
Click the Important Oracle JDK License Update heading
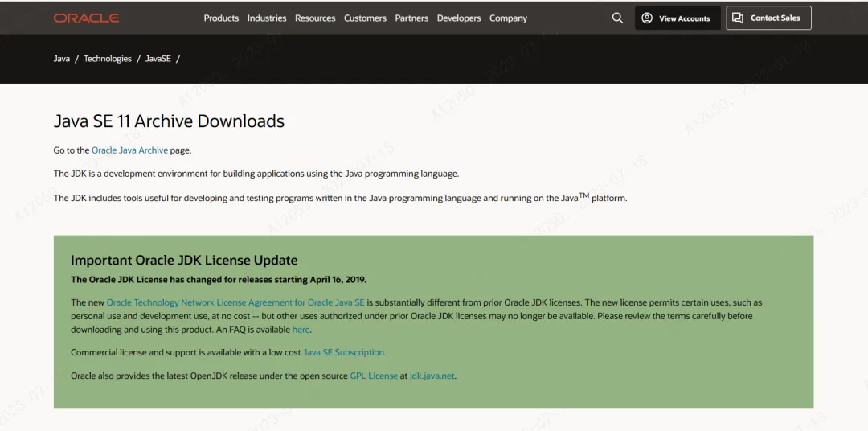pyautogui.click(x=184, y=260)
